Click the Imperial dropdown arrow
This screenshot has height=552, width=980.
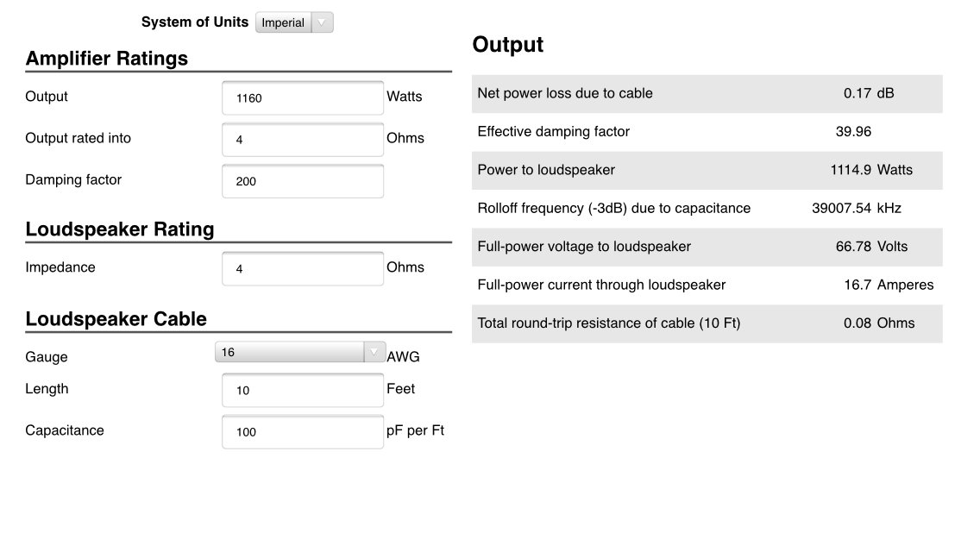click(322, 22)
